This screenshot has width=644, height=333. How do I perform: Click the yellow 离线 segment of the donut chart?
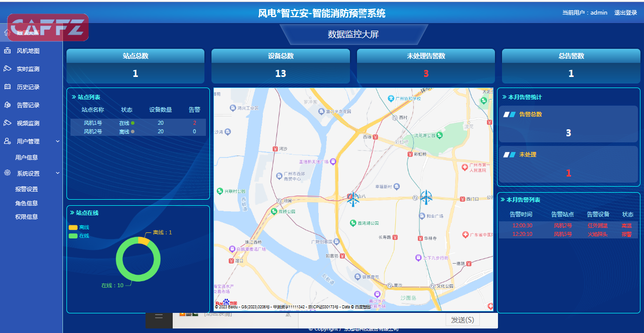(x=143, y=241)
